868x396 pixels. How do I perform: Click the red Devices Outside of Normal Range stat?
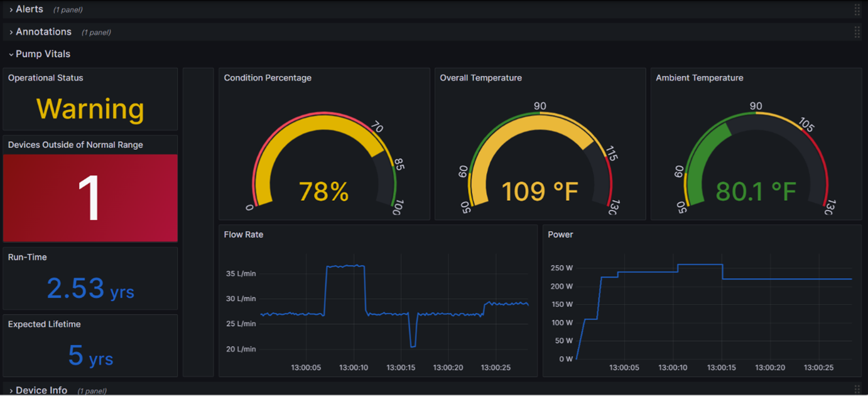tap(90, 198)
